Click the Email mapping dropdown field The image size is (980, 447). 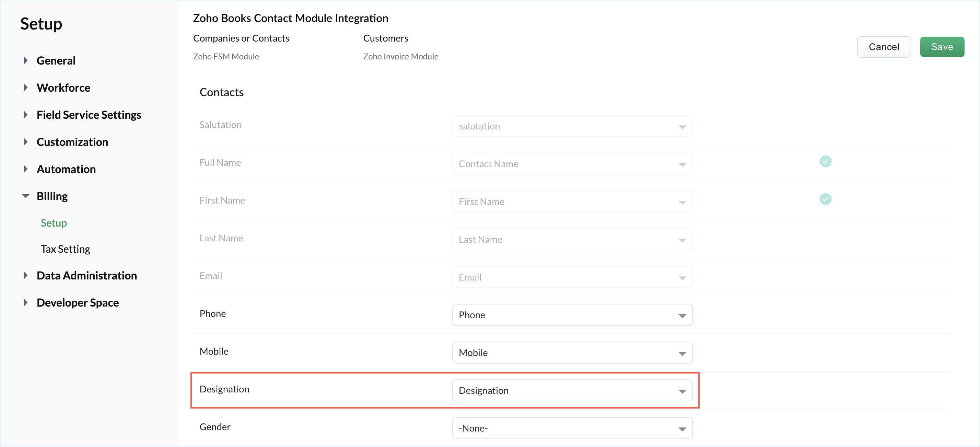(571, 277)
